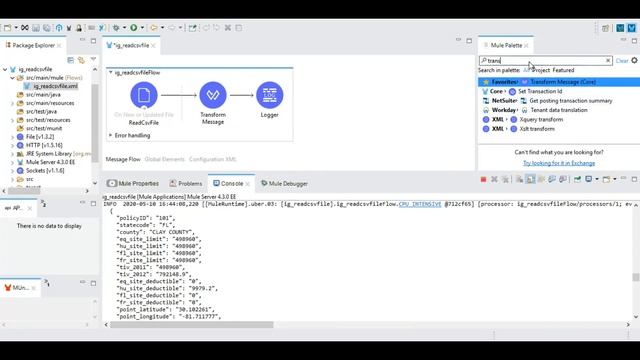
Task: Expand the Mule Server 4.3.0 EE node
Action: [12, 162]
